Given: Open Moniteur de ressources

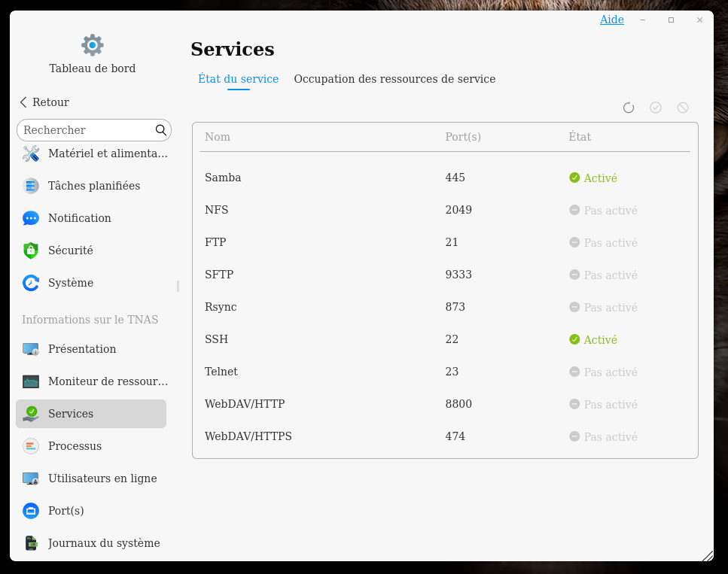Looking at the screenshot, I should [x=107, y=381].
